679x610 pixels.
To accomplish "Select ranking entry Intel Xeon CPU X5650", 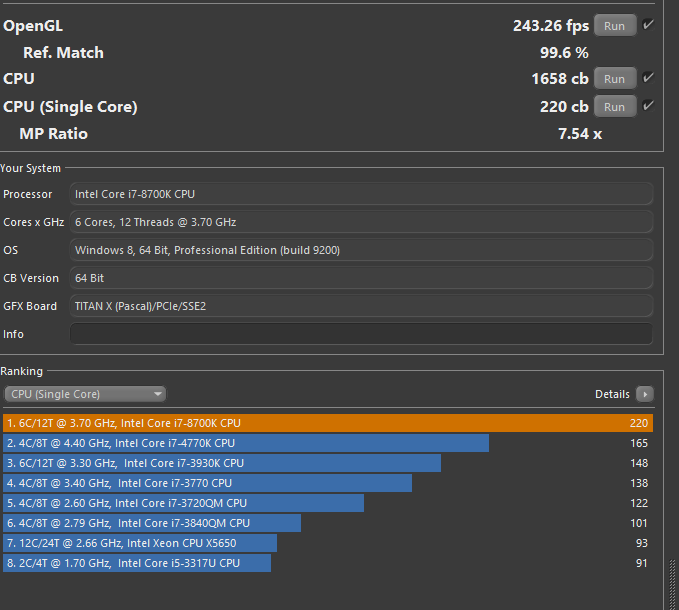I will (328, 543).
